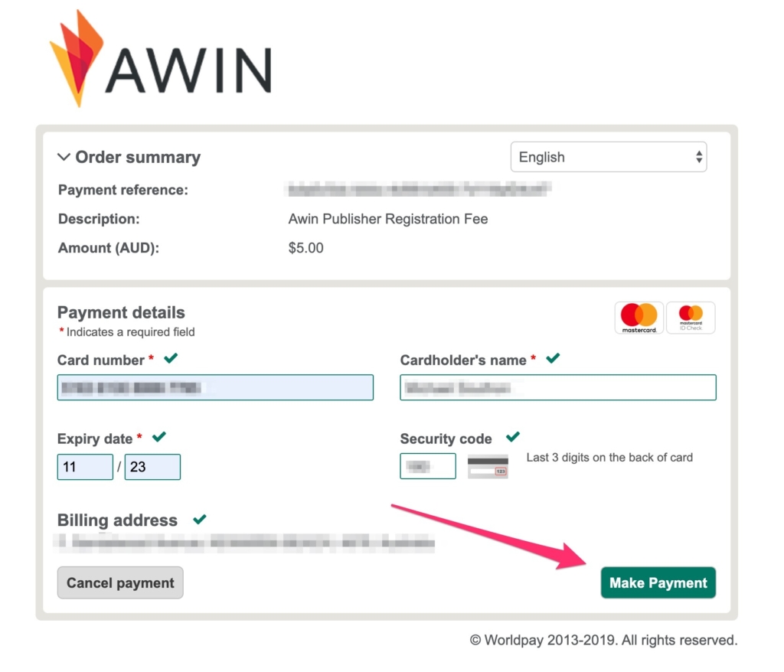
Task: Click the checkmark beside Security code
Action: point(511,437)
